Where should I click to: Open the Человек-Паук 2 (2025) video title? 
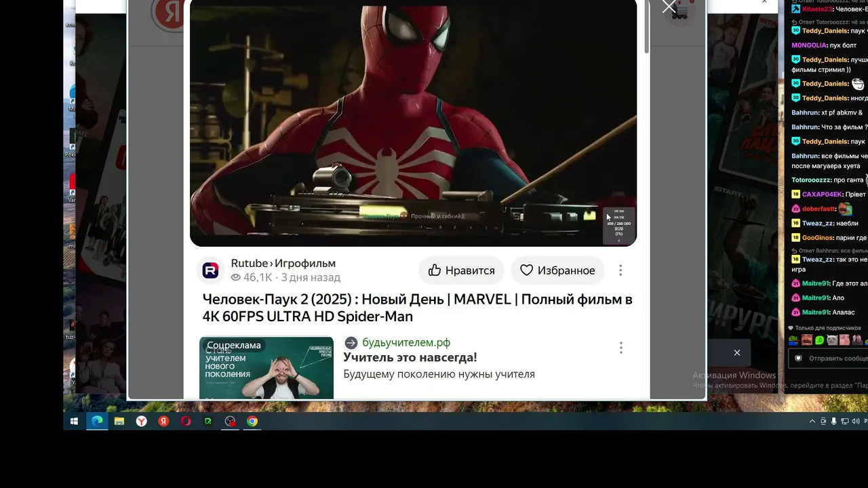click(x=417, y=308)
